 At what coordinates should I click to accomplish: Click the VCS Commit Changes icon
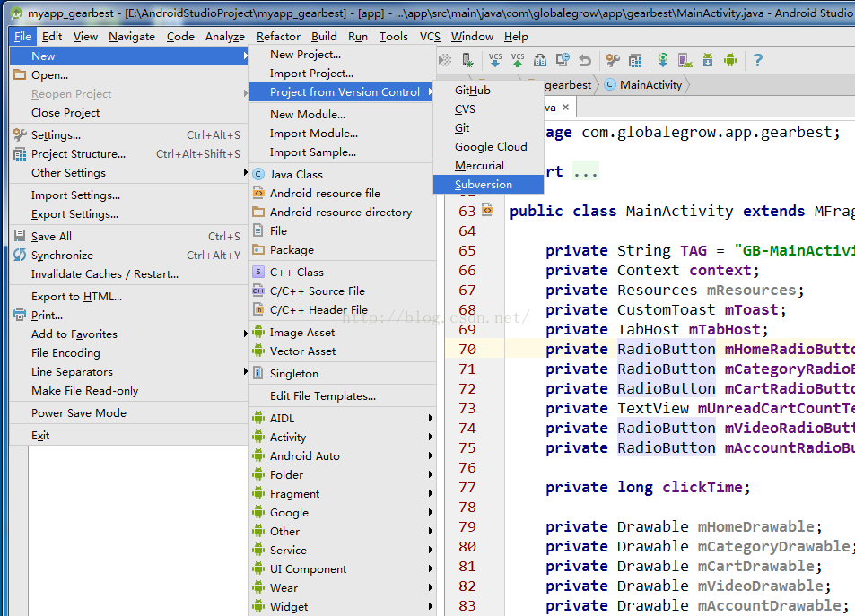518,60
